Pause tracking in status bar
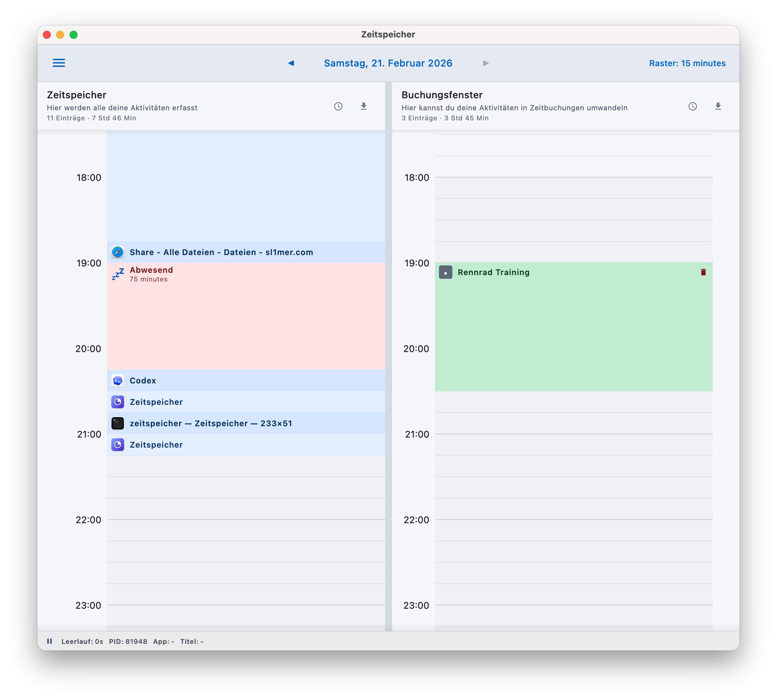Image resolution: width=777 pixels, height=700 pixels. point(49,641)
